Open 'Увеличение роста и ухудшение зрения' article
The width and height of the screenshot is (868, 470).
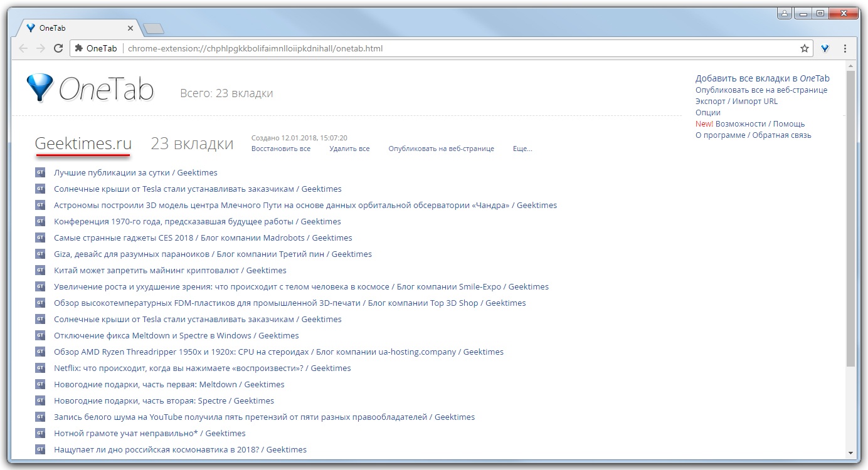(x=301, y=286)
